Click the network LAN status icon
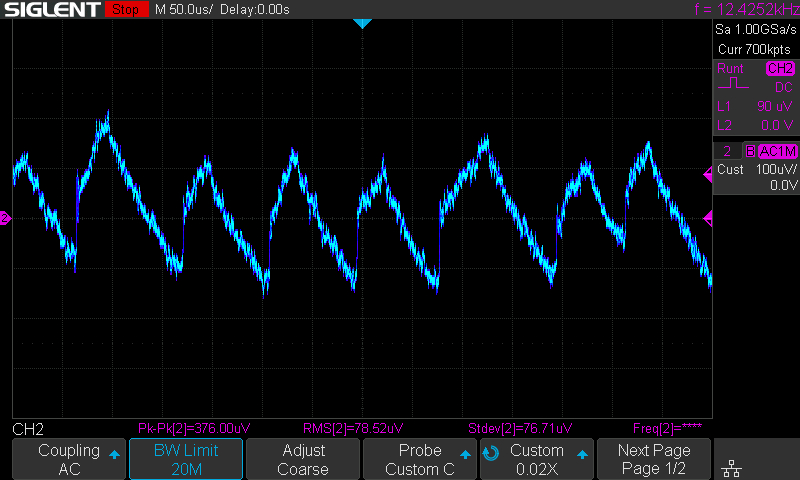Image resolution: width=800 pixels, height=480 pixels. point(732,468)
